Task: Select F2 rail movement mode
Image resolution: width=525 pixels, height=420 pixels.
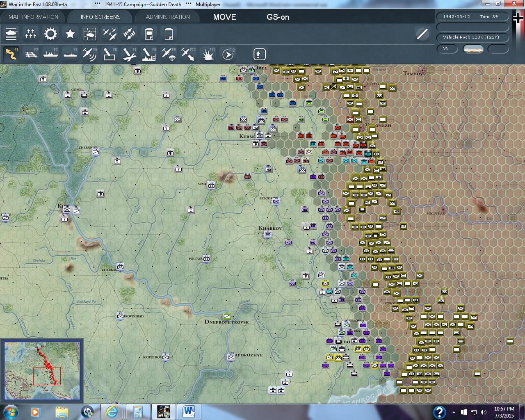Action: pyautogui.click(x=31, y=54)
